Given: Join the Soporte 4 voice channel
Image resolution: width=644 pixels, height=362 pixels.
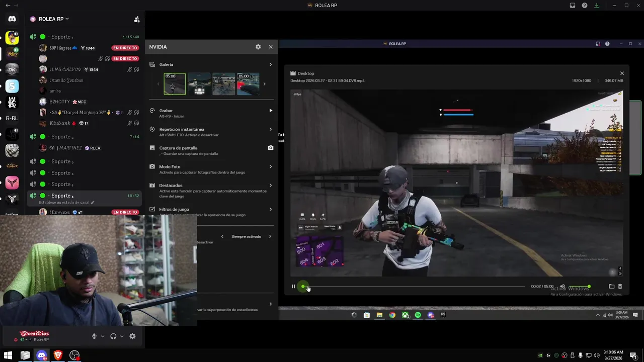Looking at the screenshot, I should 84,173.
